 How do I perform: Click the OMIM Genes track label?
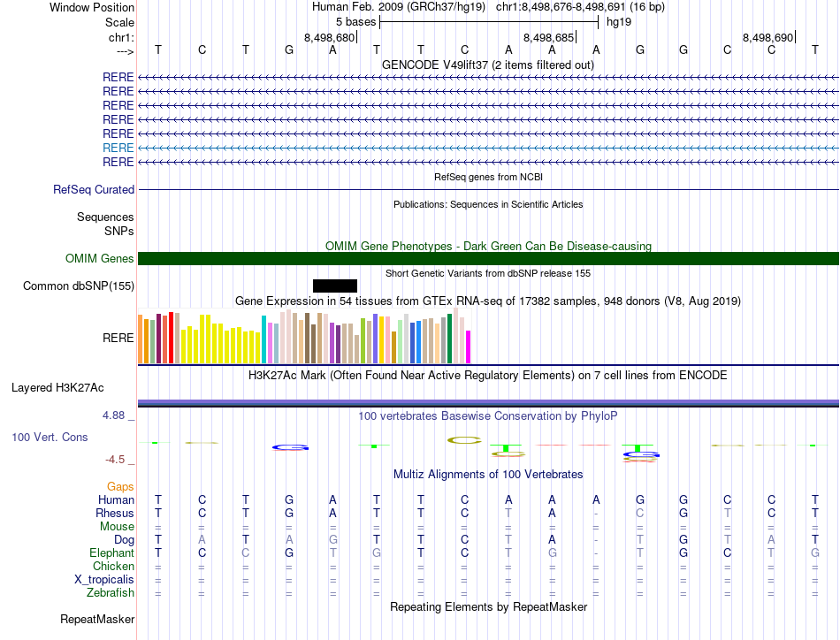100,259
